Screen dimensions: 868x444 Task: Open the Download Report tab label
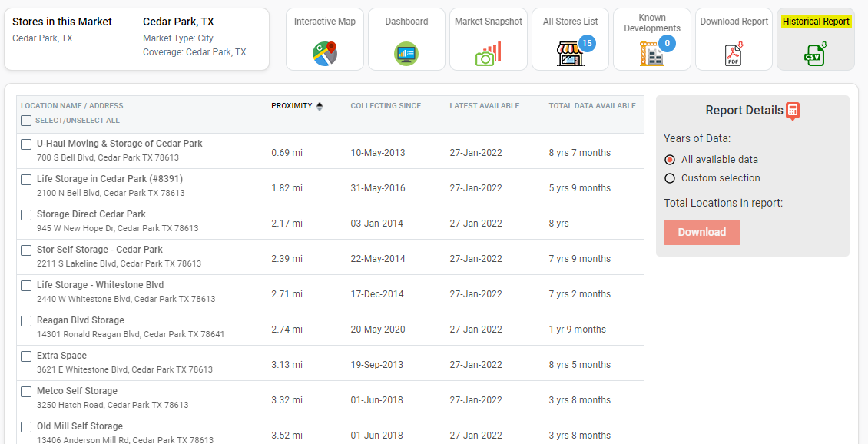point(734,22)
